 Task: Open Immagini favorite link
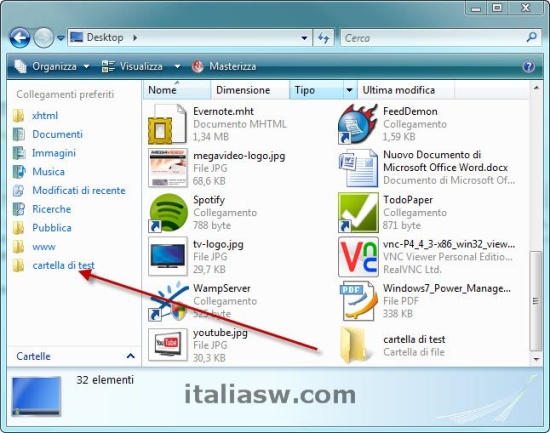(x=54, y=153)
